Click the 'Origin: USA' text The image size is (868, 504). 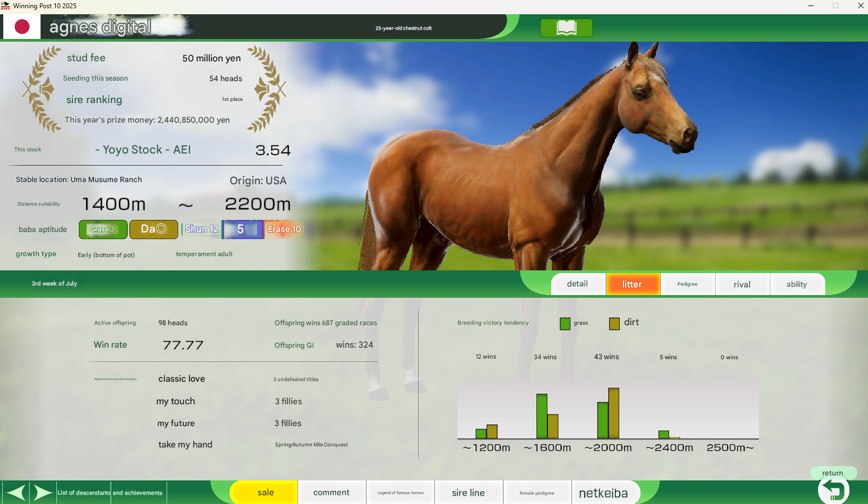point(258,180)
